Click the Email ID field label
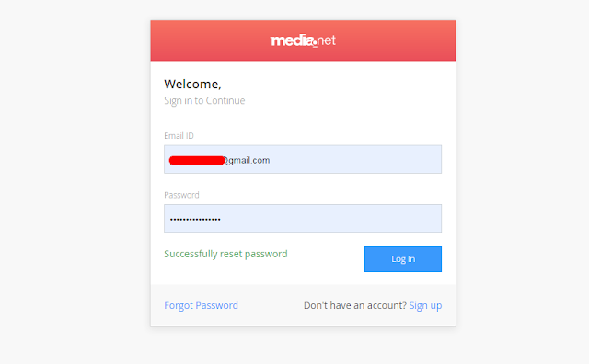The height and width of the screenshot is (364, 589). pyautogui.click(x=179, y=136)
